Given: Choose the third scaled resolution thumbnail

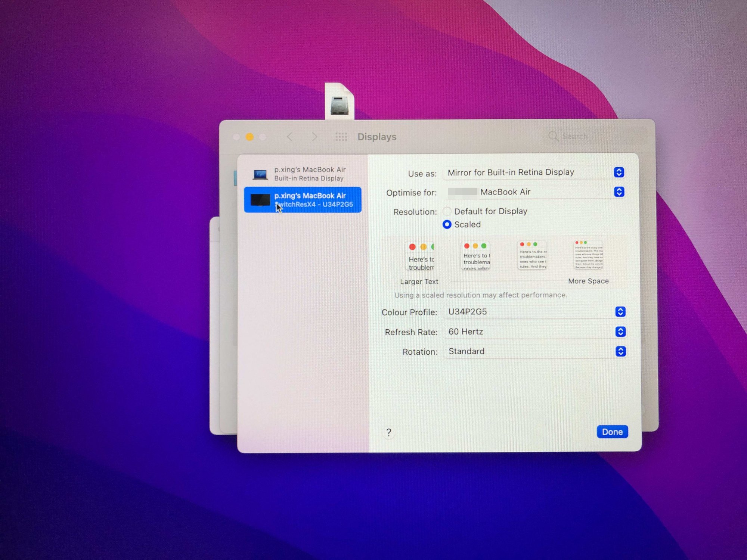Looking at the screenshot, I should pyautogui.click(x=532, y=255).
